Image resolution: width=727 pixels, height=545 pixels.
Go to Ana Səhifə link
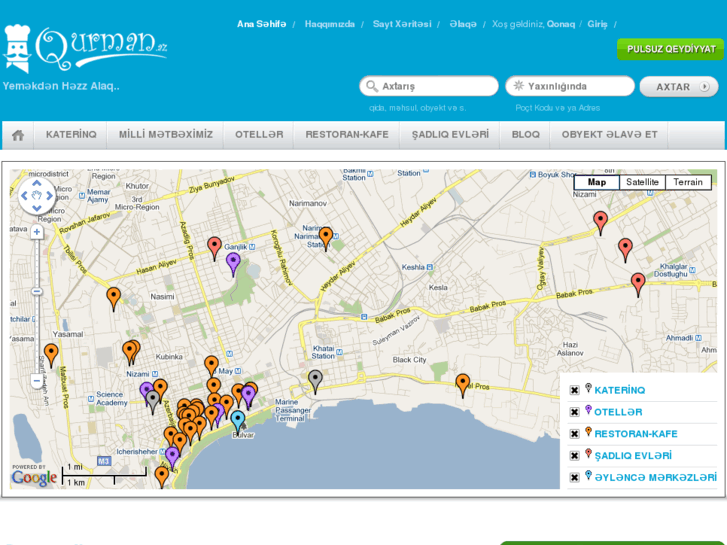coord(261,24)
